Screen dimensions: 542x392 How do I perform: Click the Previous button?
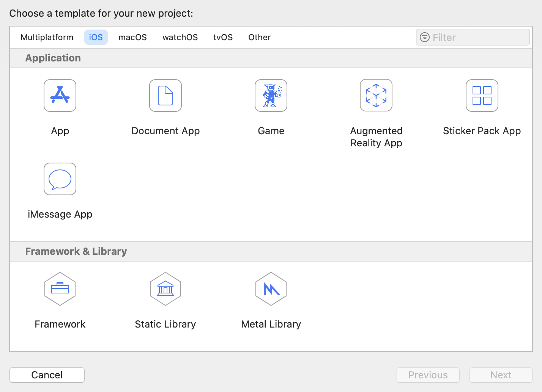point(428,375)
